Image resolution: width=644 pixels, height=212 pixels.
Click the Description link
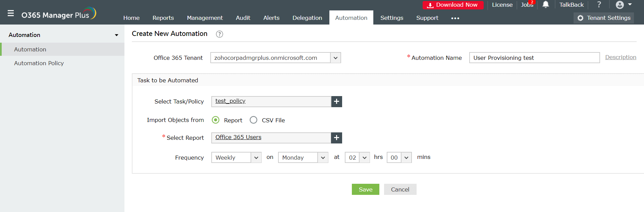[621, 57]
